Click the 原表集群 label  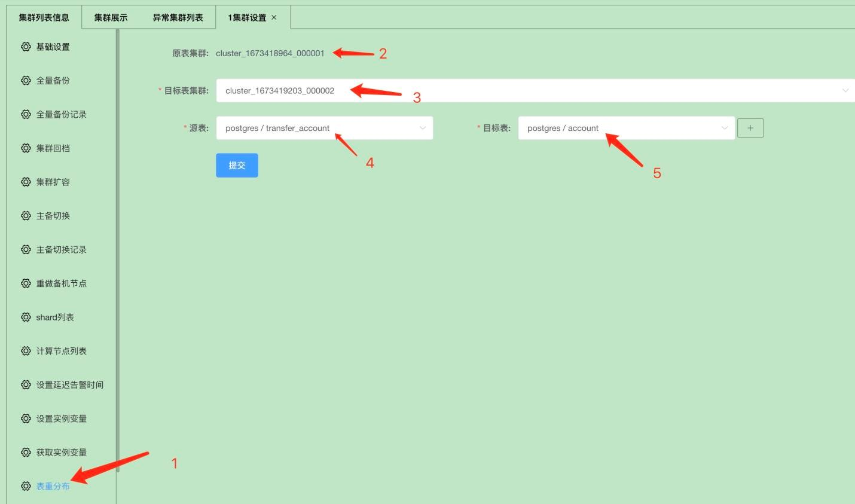click(x=190, y=53)
